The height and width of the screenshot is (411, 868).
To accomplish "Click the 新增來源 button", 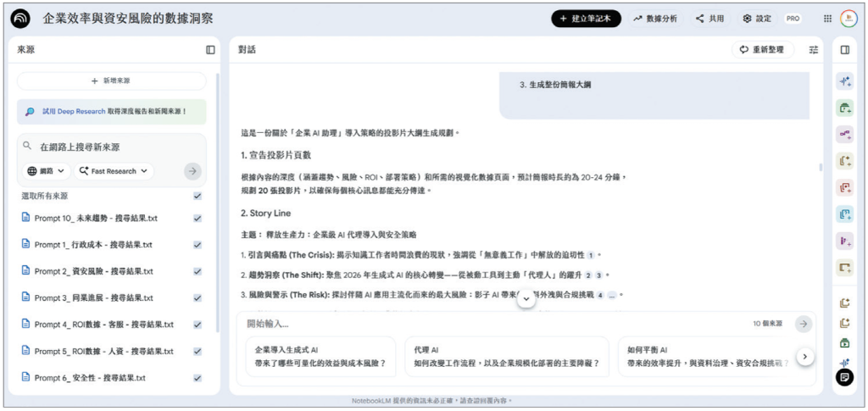I will pos(111,81).
